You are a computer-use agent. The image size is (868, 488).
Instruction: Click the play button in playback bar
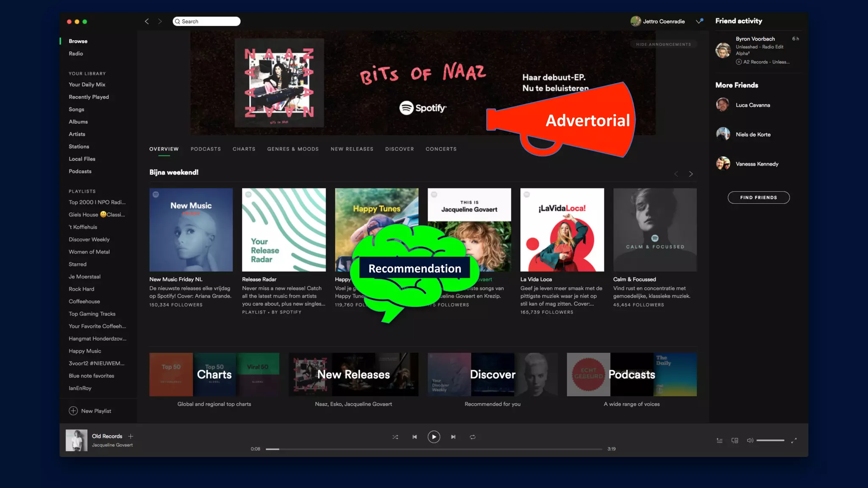(434, 437)
